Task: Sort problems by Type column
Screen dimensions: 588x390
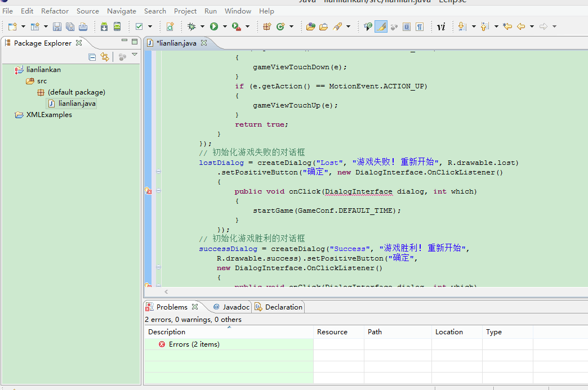Action: coord(507,332)
